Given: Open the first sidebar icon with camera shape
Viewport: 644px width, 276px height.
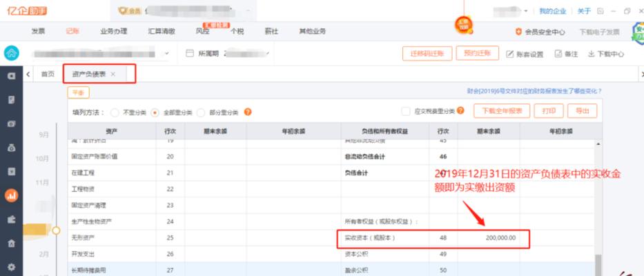Looking at the screenshot, I should pyautogui.click(x=12, y=76).
